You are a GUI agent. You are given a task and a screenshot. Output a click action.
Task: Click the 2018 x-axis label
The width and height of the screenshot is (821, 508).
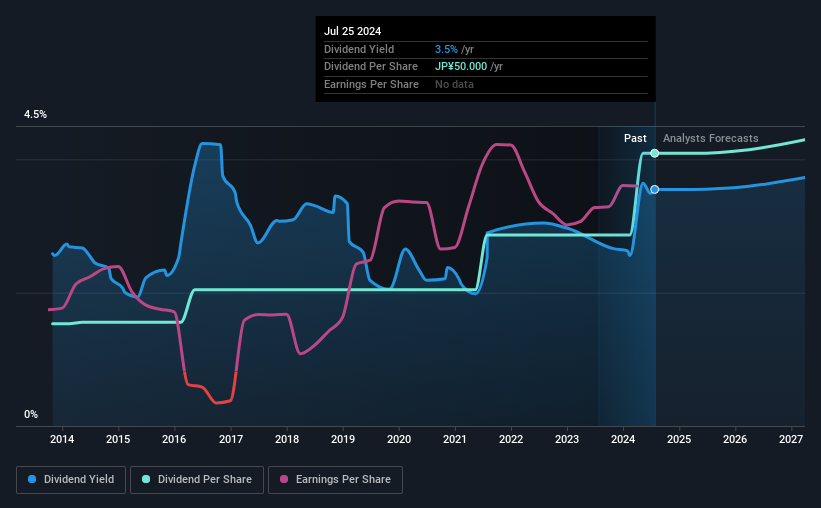pos(287,439)
